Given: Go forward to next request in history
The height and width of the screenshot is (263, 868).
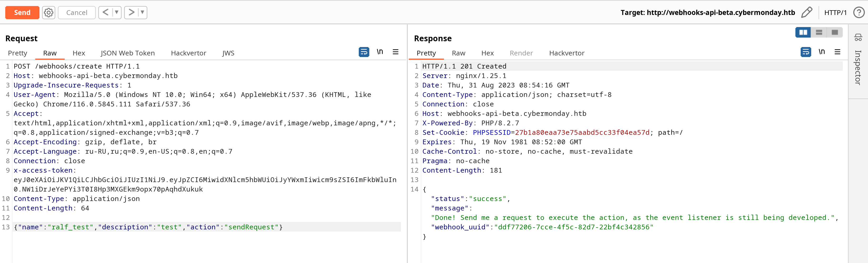Looking at the screenshot, I should point(132,12).
